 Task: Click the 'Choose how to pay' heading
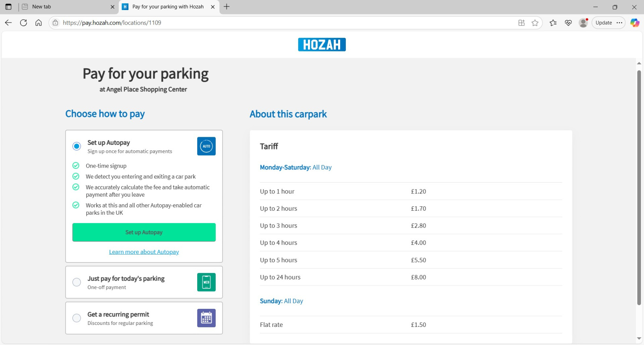(105, 114)
